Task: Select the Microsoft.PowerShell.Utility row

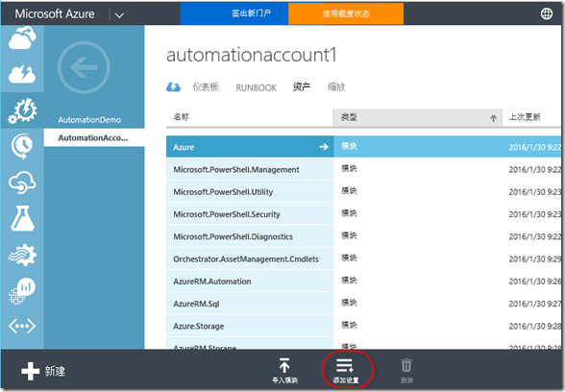Action: point(363,192)
